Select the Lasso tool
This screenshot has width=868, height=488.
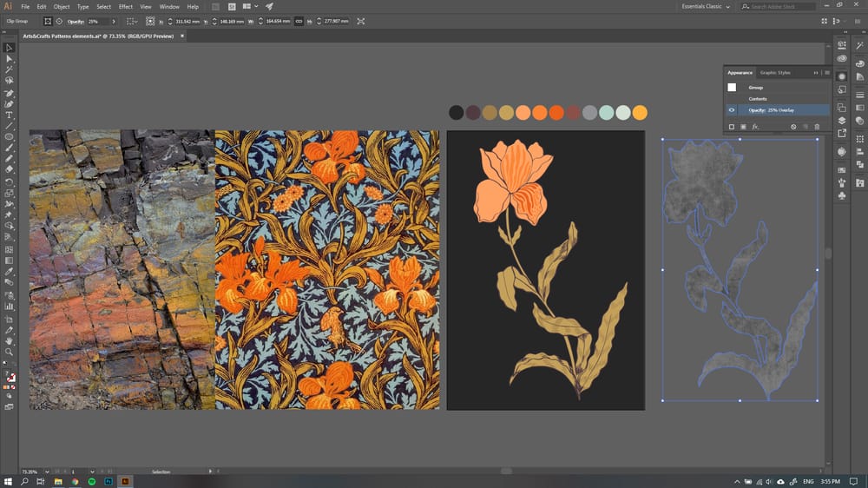9,81
